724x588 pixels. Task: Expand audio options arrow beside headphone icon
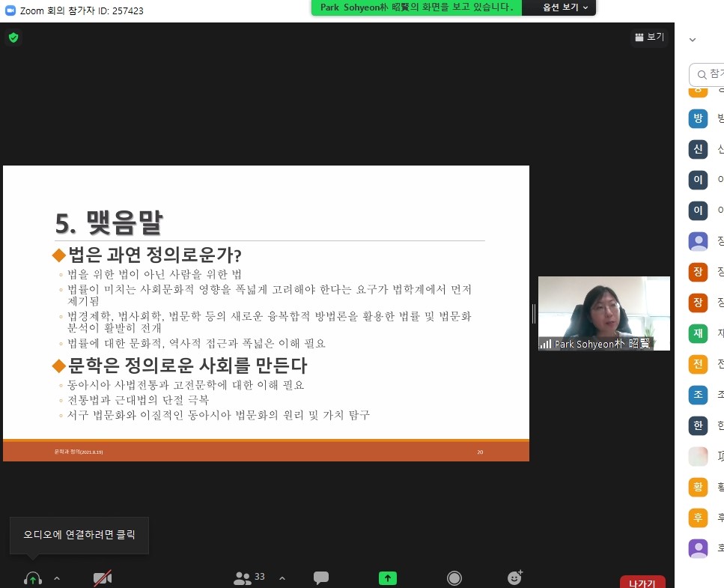click(x=57, y=578)
